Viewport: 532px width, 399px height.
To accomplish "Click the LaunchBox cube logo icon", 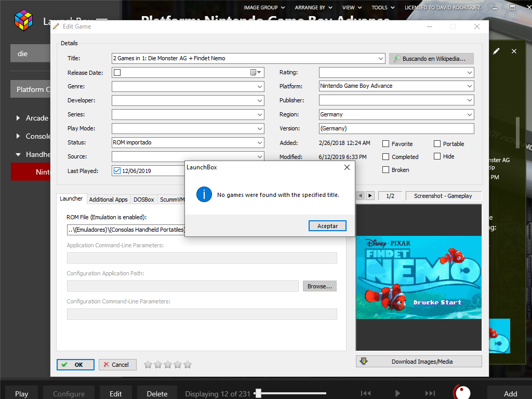I will click(23, 20).
